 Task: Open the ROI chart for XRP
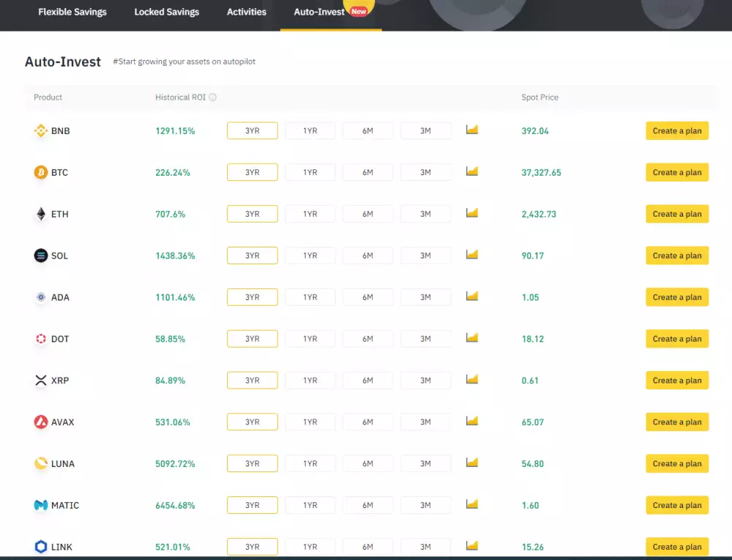pyautogui.click(x=471, y=378)
